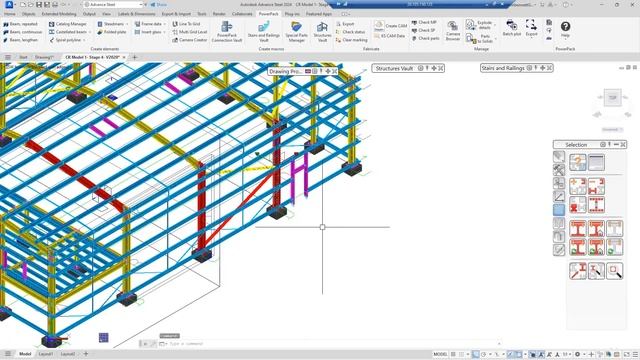Click Clear marking command
Viewport: 640px width, 360px height.
pyautogui.click(x=351, y=40)
